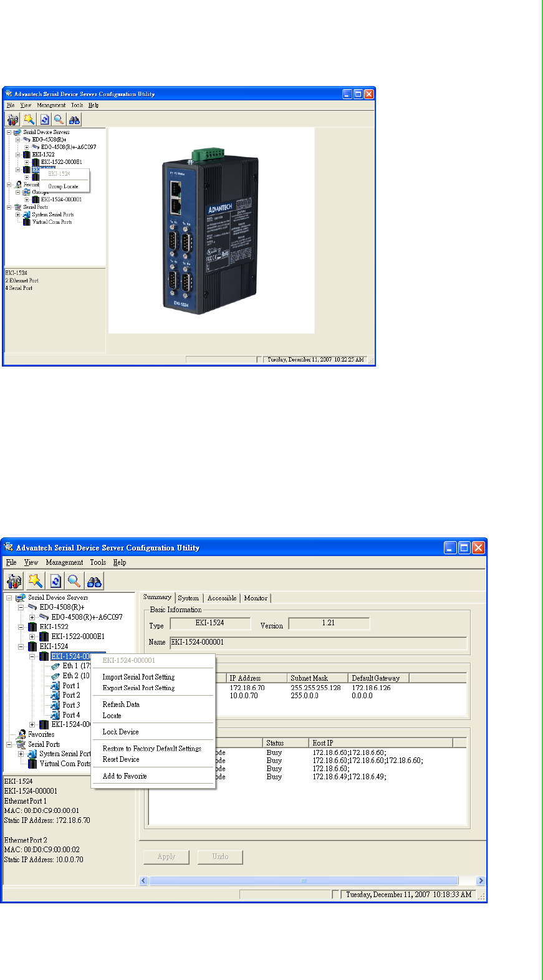Screen dimensions: 543x980
Task: Select Refresh Data in the context menu
Action: click(x=121, y=704)
